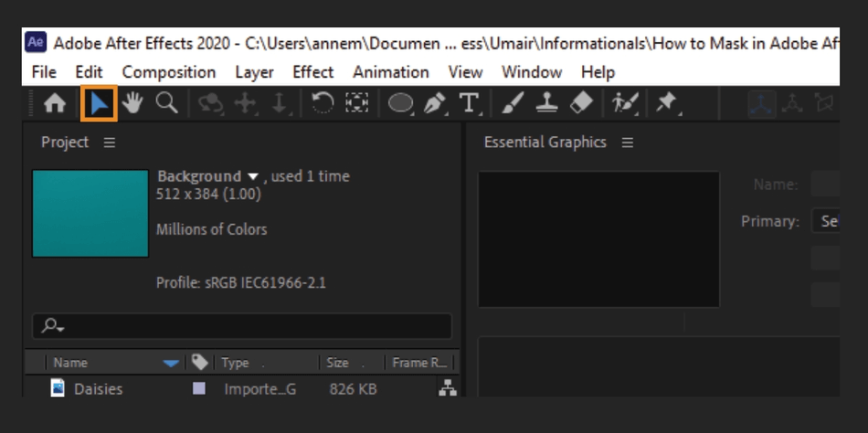868x433 pixels.
Task: Sort by the Name column header
Action: click(70, 364)
